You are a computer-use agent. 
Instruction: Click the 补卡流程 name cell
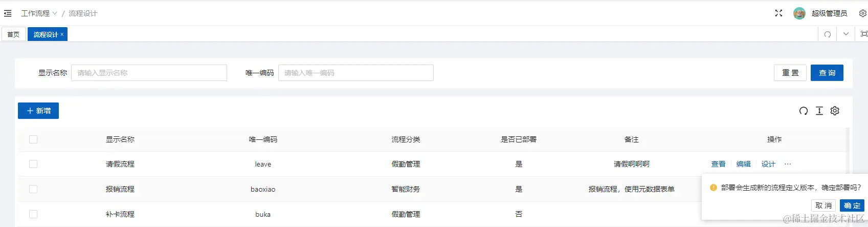pos(120,214)
